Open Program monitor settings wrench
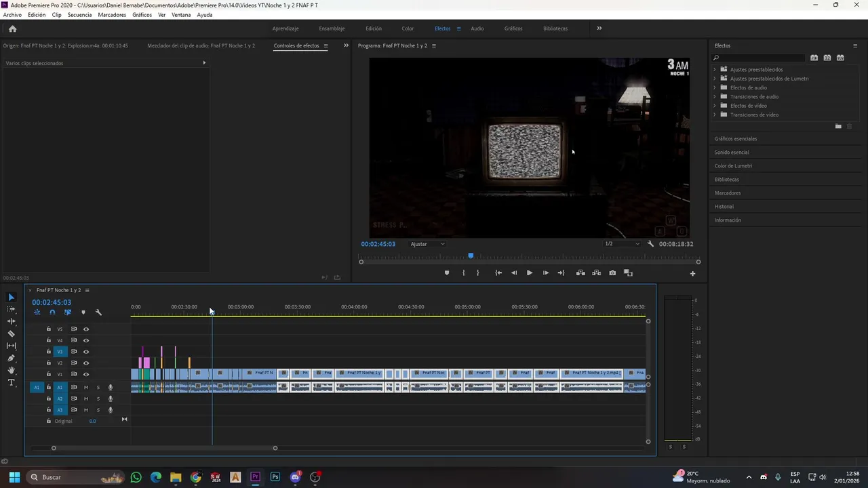The image size is (868, 488). pyautogui.click(x=650, y=244)
